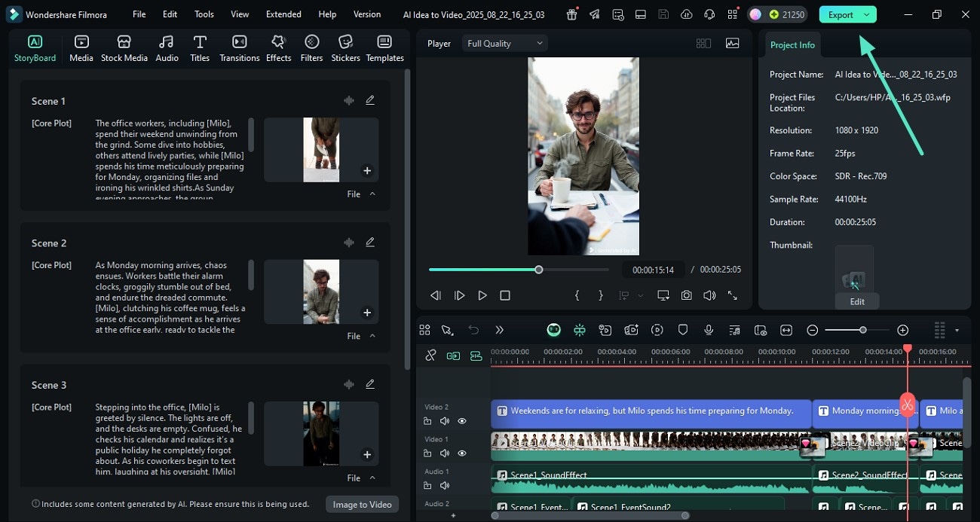Click the green AI robot icon in timeline toolbar

pyautogui.click(x=554, y=330)
